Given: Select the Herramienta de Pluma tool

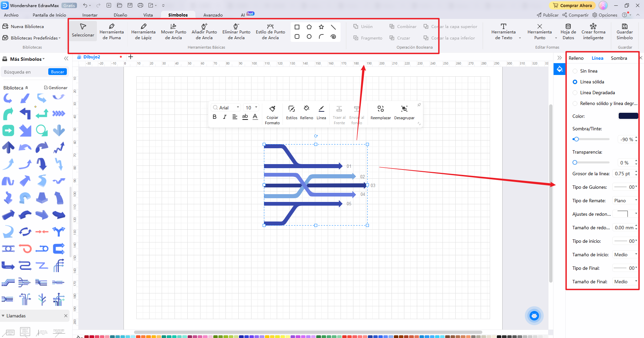Looking at the screenshot, I should pos(112,31).
